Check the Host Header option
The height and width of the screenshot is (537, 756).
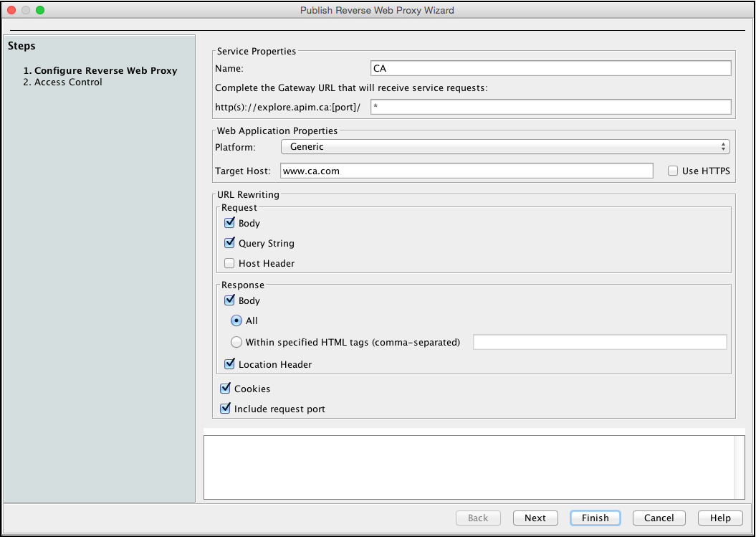[x=229, y=263]
